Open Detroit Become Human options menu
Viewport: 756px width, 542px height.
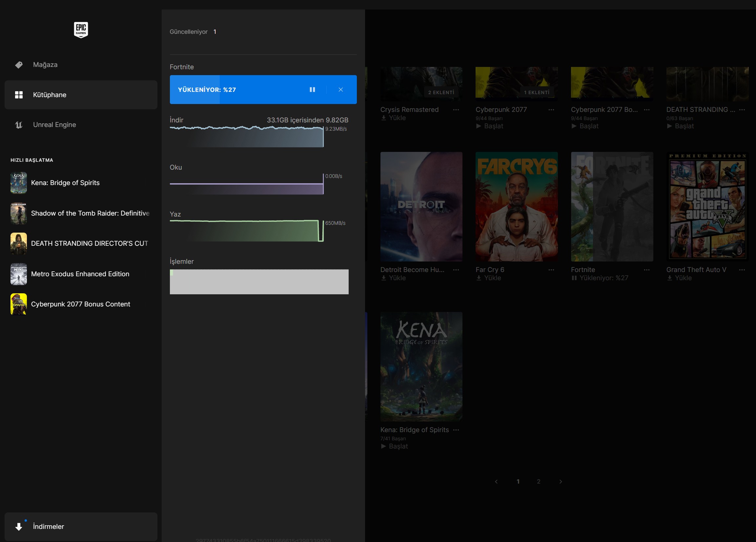(456, 270)
